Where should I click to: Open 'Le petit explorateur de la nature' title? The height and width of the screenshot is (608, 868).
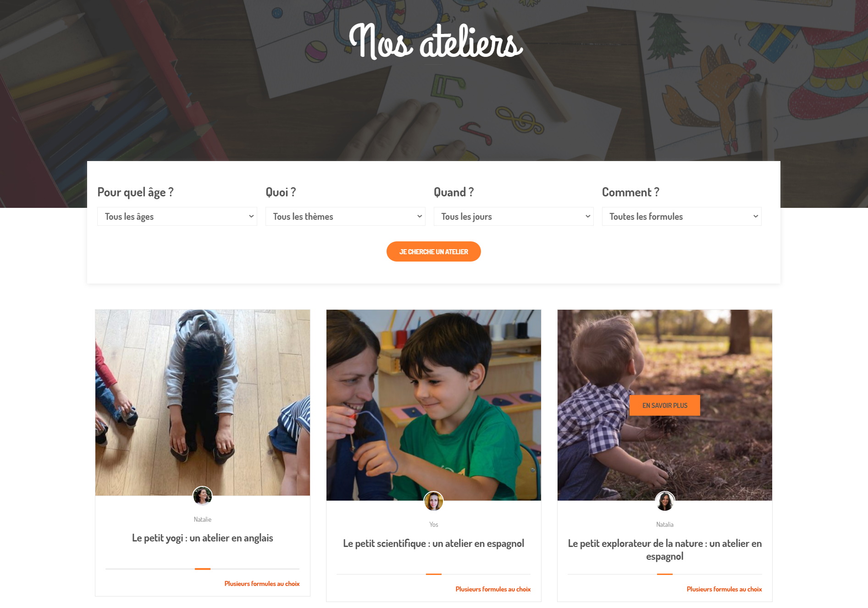coord(665,550)
